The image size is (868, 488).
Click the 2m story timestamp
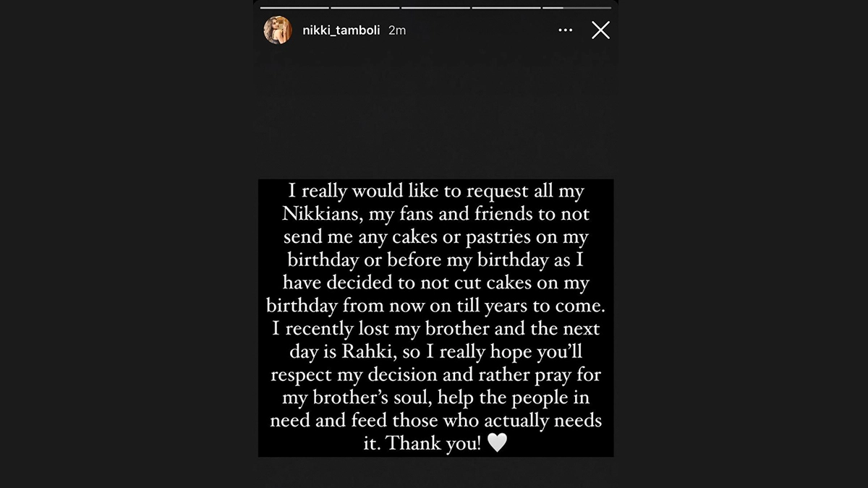click(396, 30)
